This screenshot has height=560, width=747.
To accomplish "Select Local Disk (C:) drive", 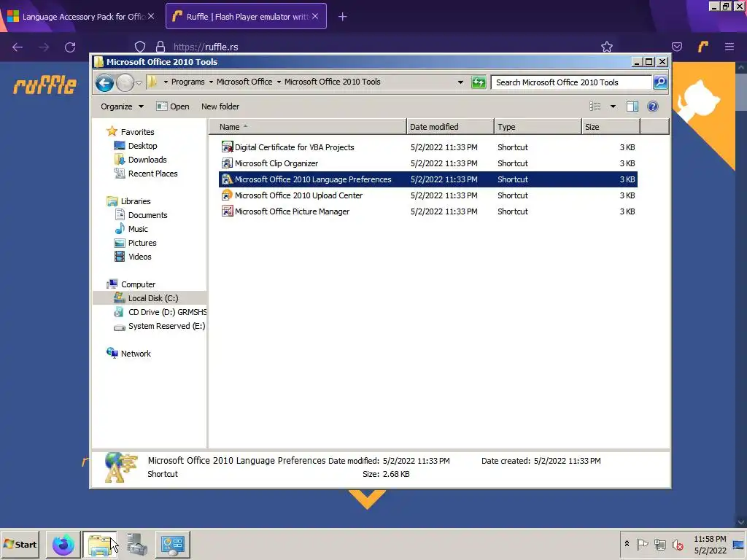I will 153,298.
